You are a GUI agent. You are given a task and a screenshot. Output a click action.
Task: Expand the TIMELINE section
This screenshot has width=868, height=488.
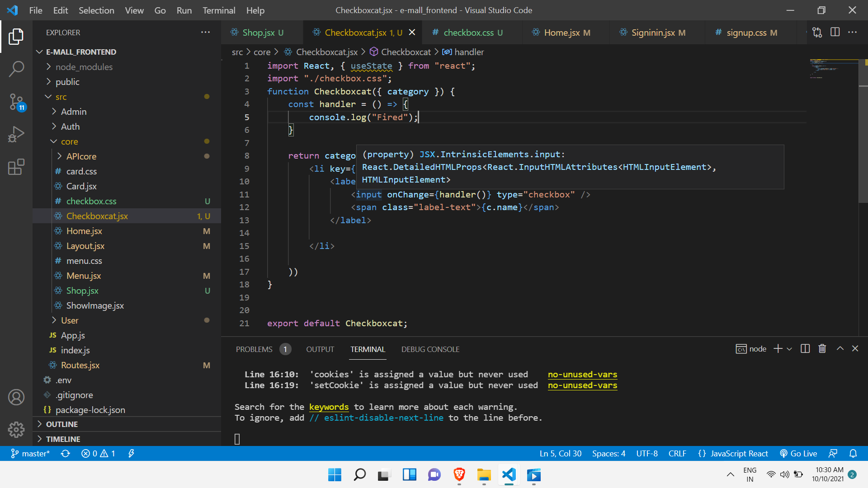(x=127, y=439)
